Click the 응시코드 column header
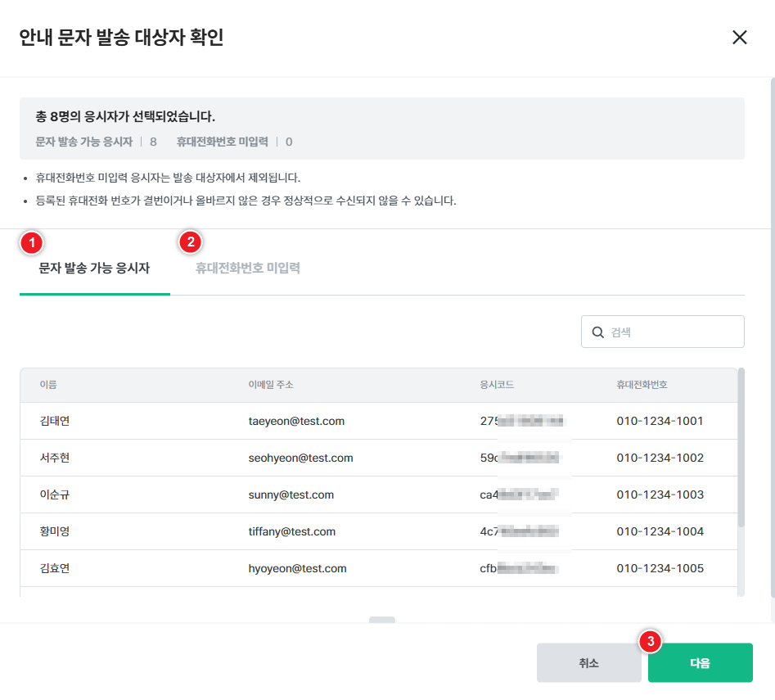This screenshot has width=775, height=700. click(x=497, y=385)
